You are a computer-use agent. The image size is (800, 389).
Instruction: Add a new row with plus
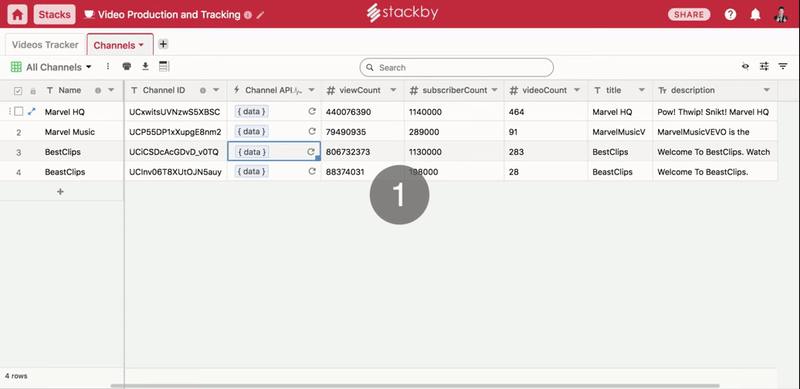pos(60,192)
